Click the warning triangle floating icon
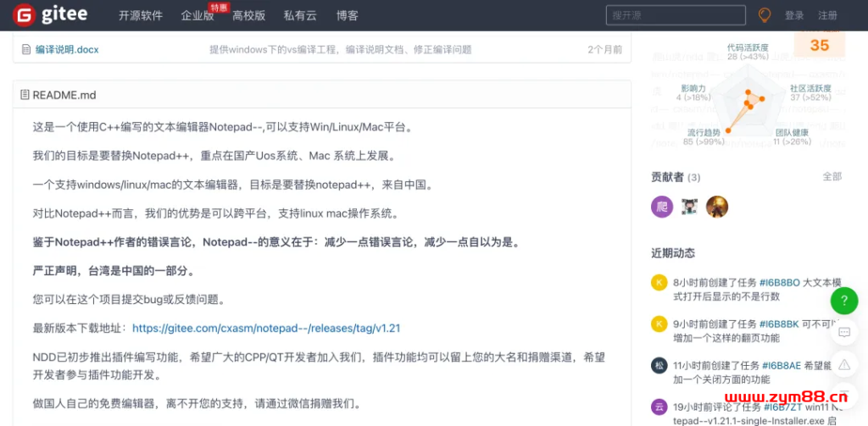This screenshot has height=426, width=868. point(844,364)
